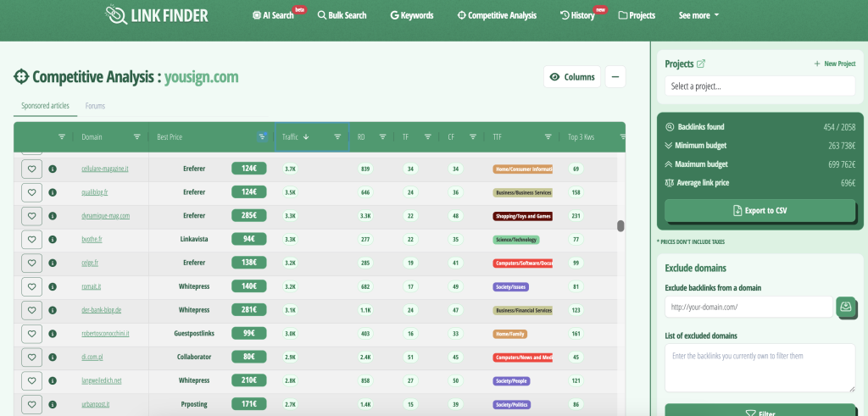
Task: Favorite the qualiblog.fr row heart icon
Action: (31, 192)
